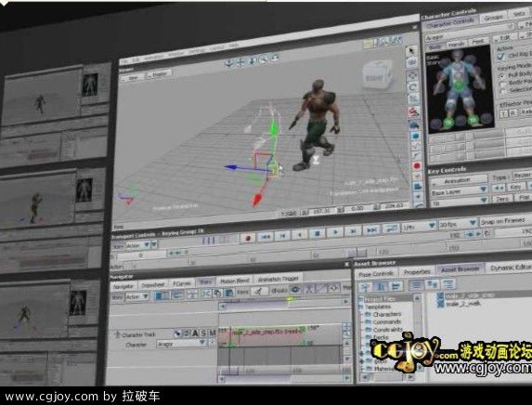Select the Constraints folder in asset tree
Screen dimensions: 532x405
(x=387, y=330)
